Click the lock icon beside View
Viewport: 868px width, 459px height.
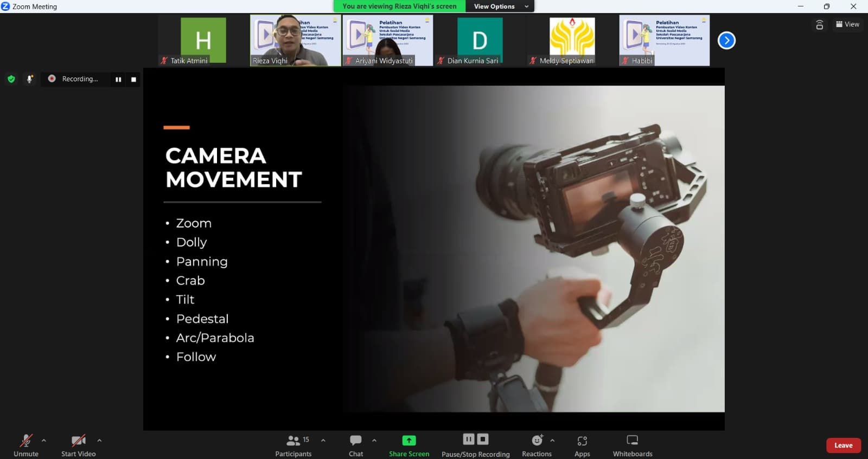(x=820, y=24)
